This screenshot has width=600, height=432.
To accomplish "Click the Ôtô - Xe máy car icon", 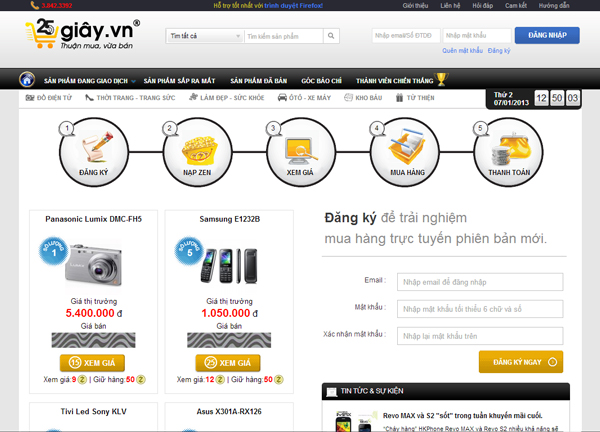I will pyautogui.click(x=282, y=97).
